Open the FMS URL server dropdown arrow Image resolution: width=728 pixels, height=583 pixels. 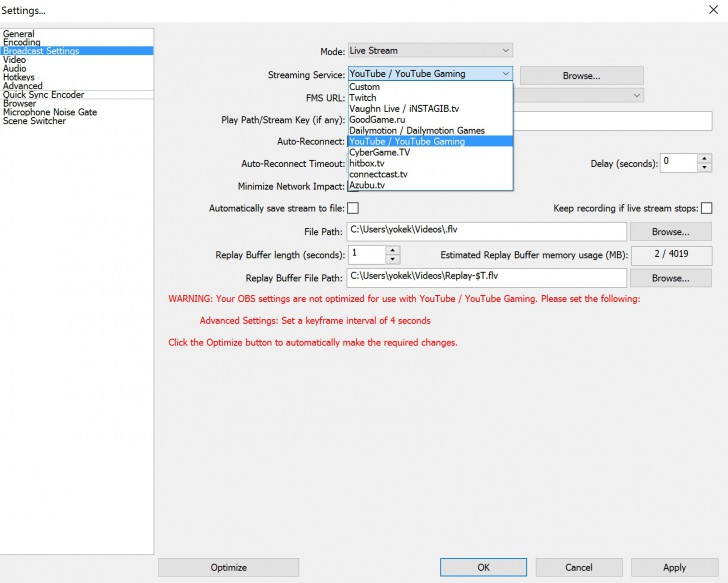(x=637, y=95)
